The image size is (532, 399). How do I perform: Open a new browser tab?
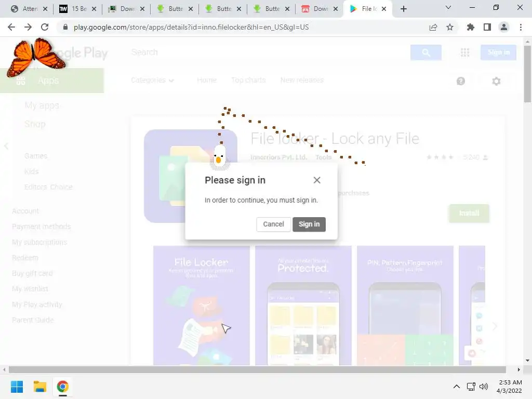tap(403, 9)
